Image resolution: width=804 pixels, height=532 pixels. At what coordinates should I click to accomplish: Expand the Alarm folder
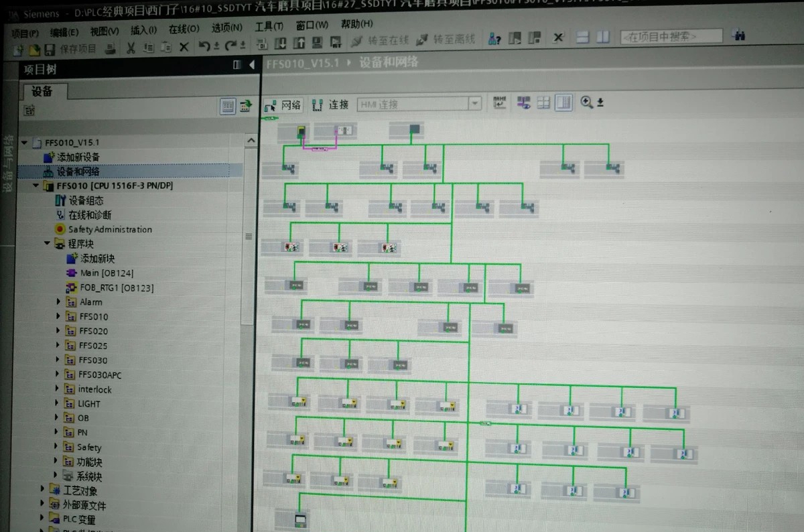(x=59, y=302)
